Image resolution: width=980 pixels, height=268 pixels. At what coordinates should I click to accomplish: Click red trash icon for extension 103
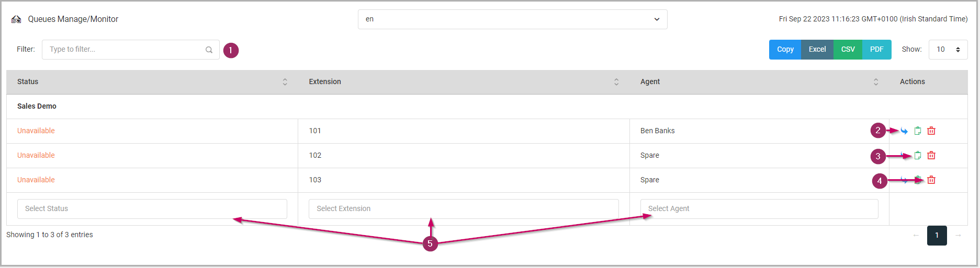pyautogui.click(x=931, y=180)
